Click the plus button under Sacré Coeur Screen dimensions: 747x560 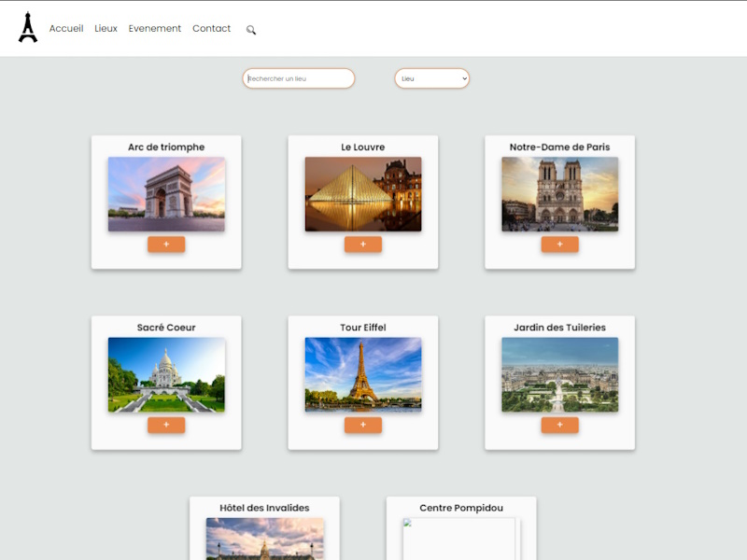(166, 425)
